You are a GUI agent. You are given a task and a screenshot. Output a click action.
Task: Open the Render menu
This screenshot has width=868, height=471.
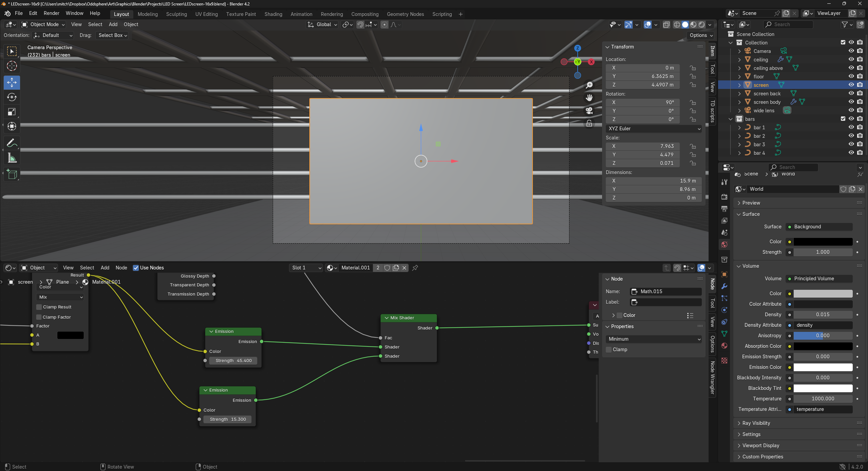tap(51, 13)
